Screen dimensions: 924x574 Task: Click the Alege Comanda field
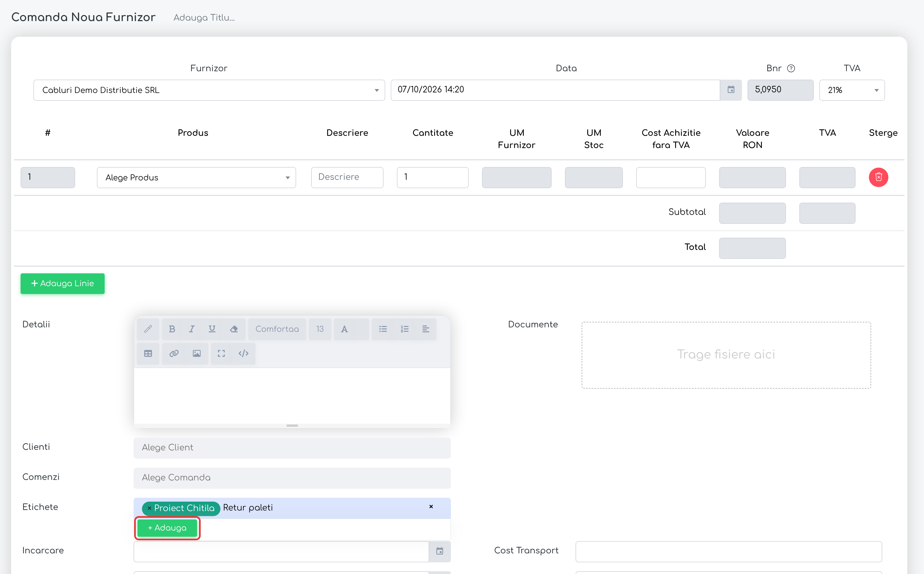click(x=292, y=478)
